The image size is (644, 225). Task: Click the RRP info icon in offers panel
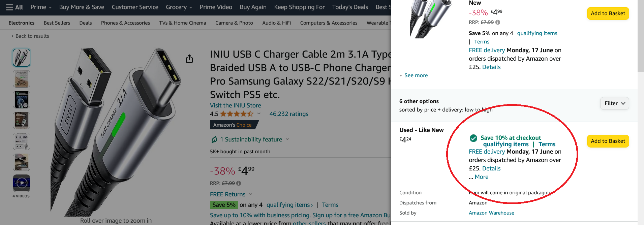point(498,22)
